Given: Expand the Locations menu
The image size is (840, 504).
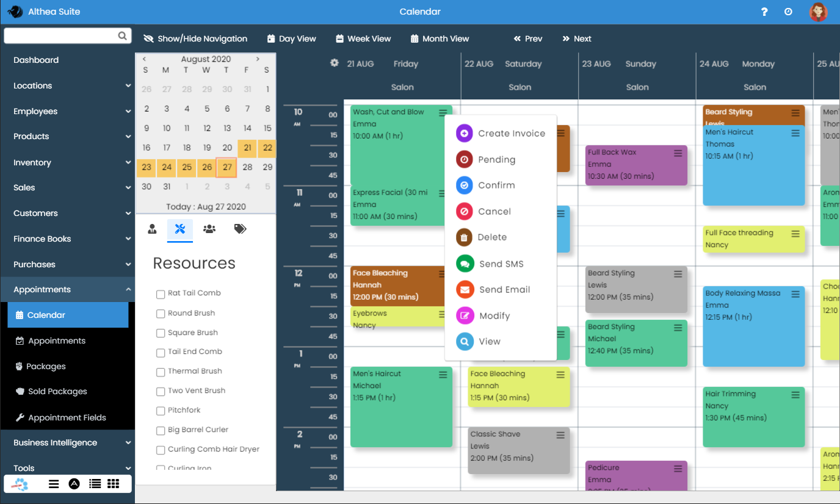Looking at the screenshot, I should pos(67,85).
